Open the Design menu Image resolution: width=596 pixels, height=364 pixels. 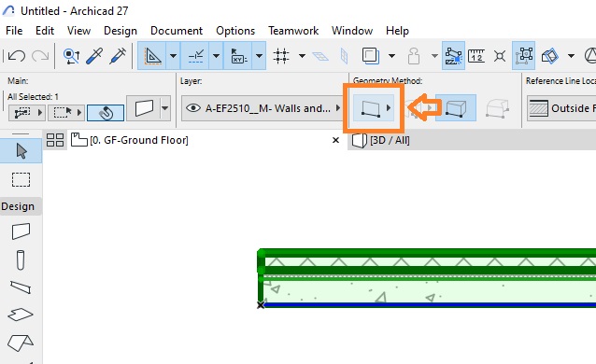pyautogui.click(x=121, y=31)
